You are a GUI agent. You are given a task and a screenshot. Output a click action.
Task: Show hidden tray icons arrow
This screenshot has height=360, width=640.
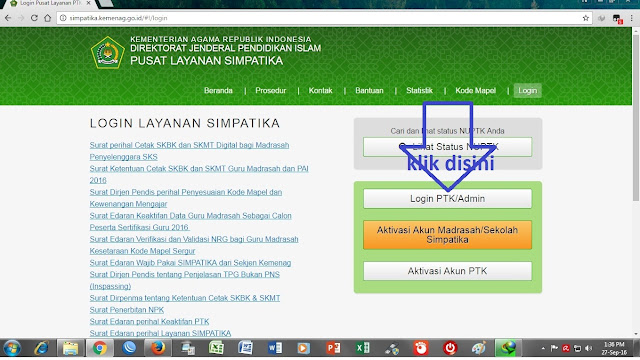pos(543,348)
